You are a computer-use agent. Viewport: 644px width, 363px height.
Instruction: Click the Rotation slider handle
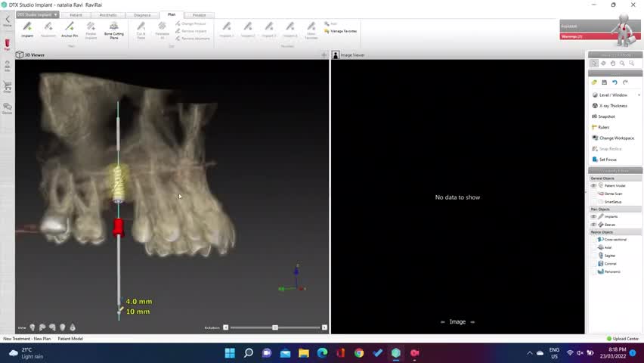click(x=275, y=327)
